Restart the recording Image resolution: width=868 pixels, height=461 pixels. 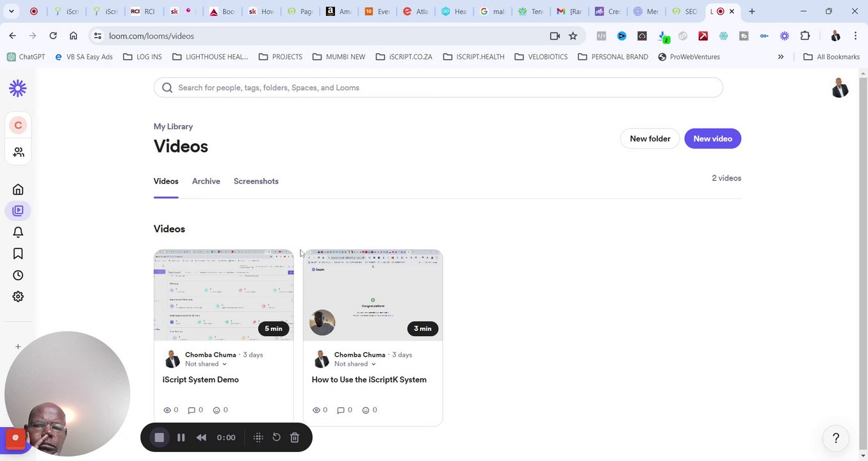(277, 437)
